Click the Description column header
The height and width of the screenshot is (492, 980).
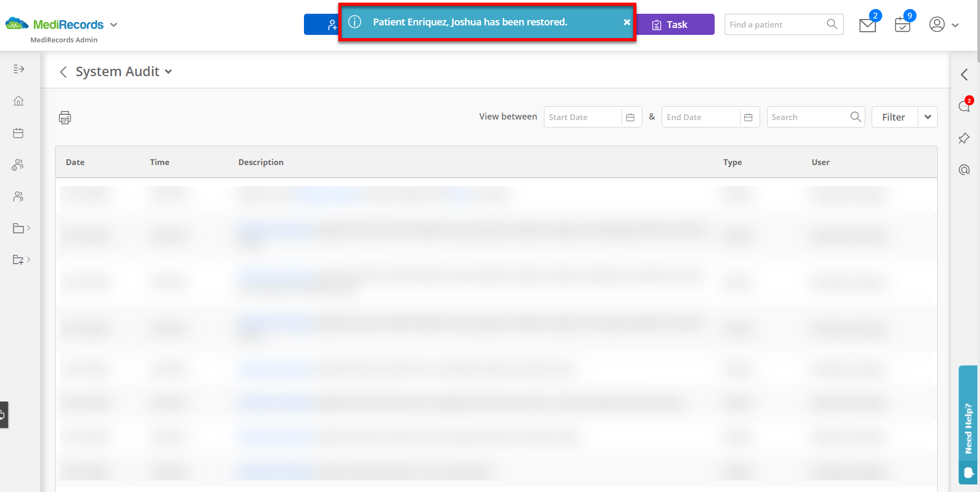coord(261,162)
